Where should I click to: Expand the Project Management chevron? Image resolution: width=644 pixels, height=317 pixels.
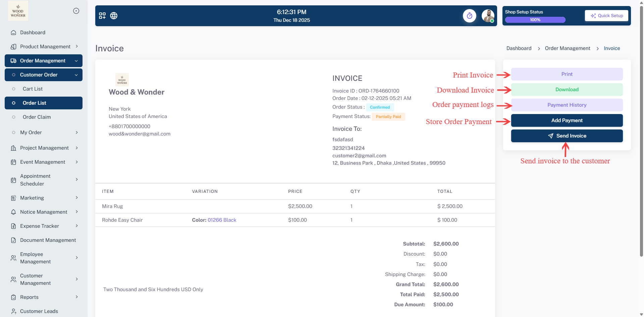[77, 148]
